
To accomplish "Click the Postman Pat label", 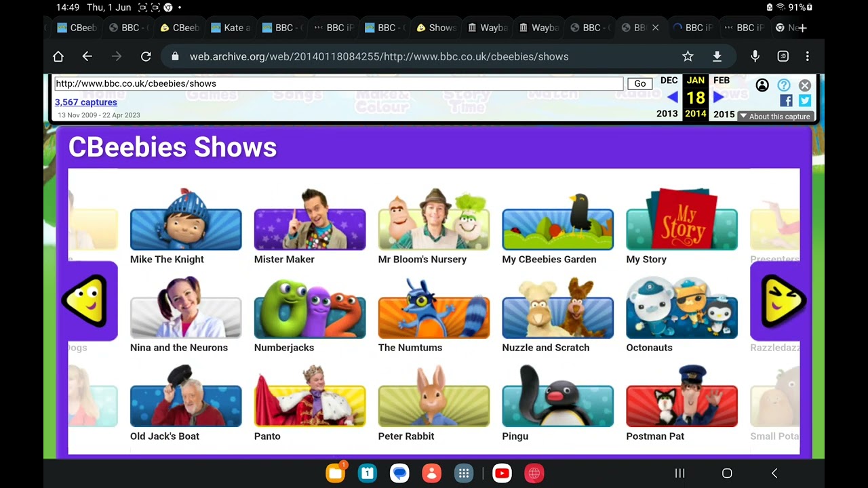I will pyautogui.click(x=656, y=436).
